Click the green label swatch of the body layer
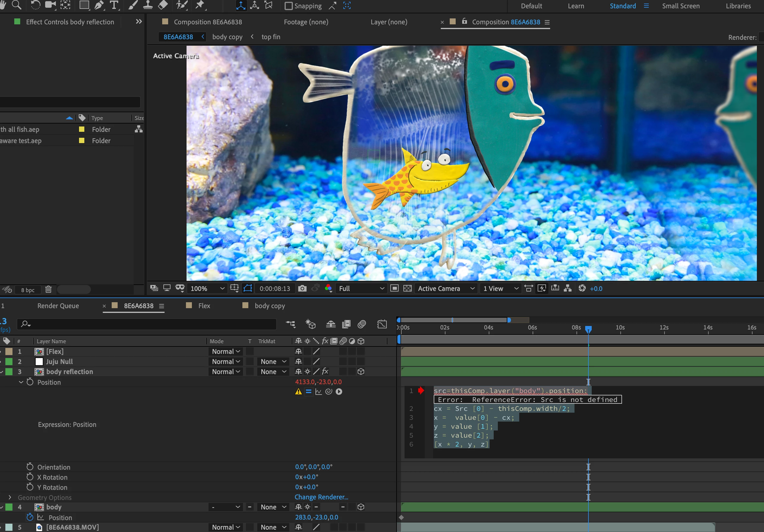The width and height of the screenshot is (764, 532). (9, 507)
